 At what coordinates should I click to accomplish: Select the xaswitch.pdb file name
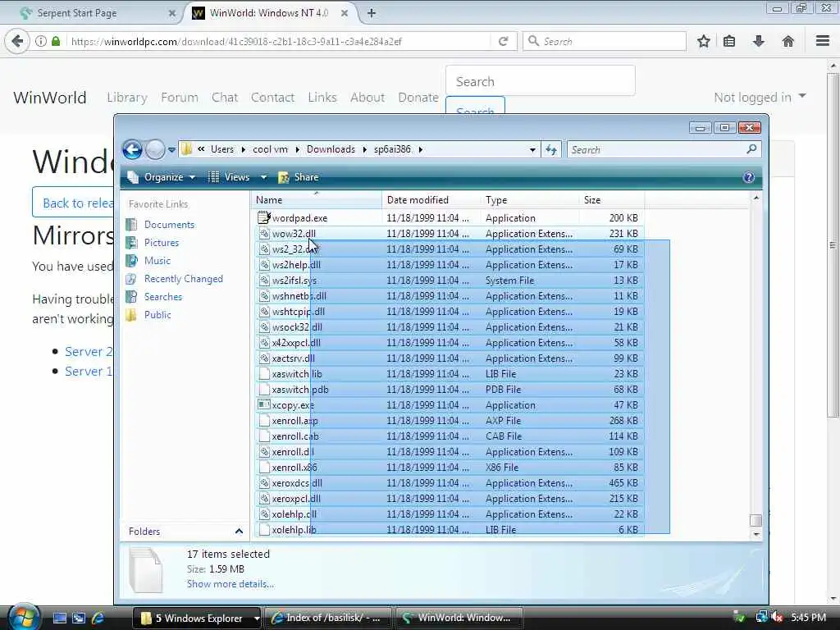click(300, 390)
